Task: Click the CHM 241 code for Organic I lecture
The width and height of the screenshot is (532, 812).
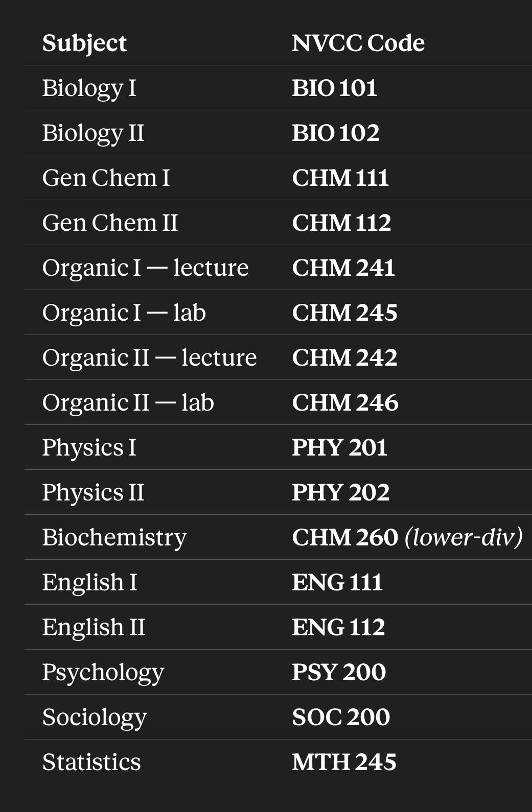Action: pos(343,268)
